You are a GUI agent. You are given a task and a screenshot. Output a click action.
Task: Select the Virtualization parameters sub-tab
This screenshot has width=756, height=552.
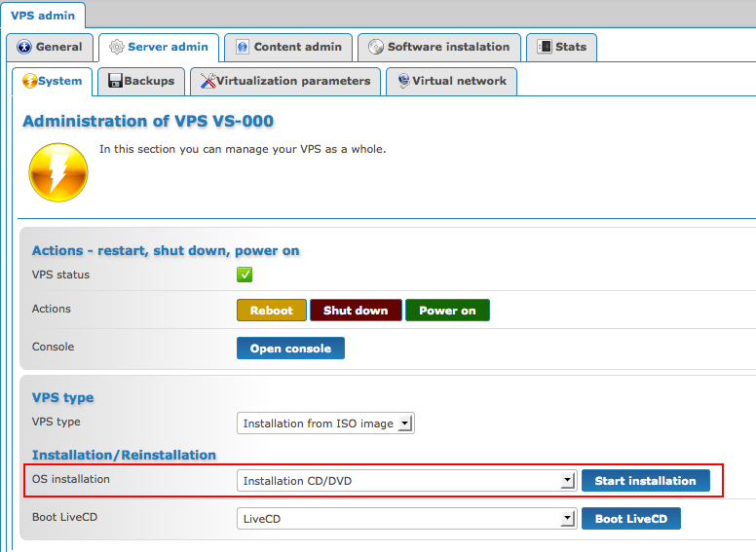tap(285, 82)
